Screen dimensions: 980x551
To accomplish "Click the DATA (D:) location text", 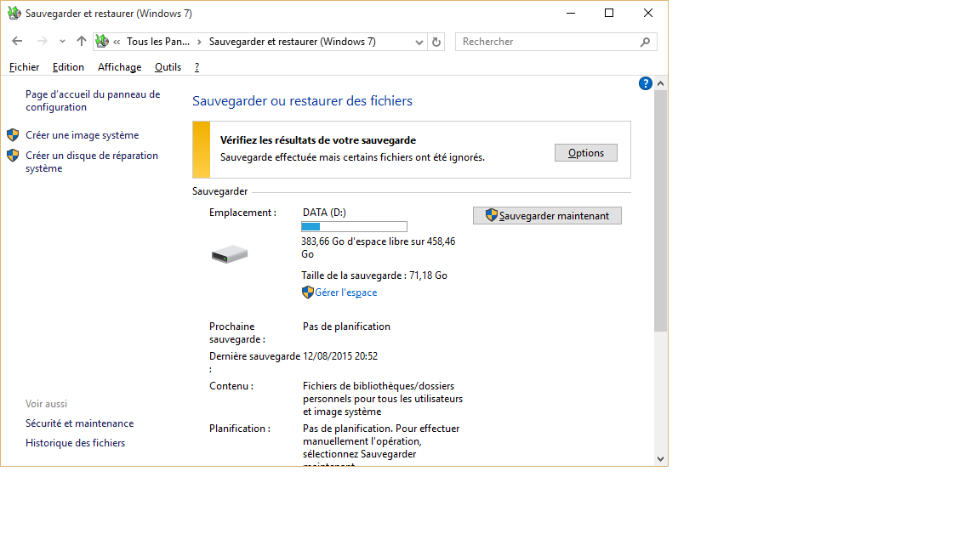I will (x=324, y=213).
